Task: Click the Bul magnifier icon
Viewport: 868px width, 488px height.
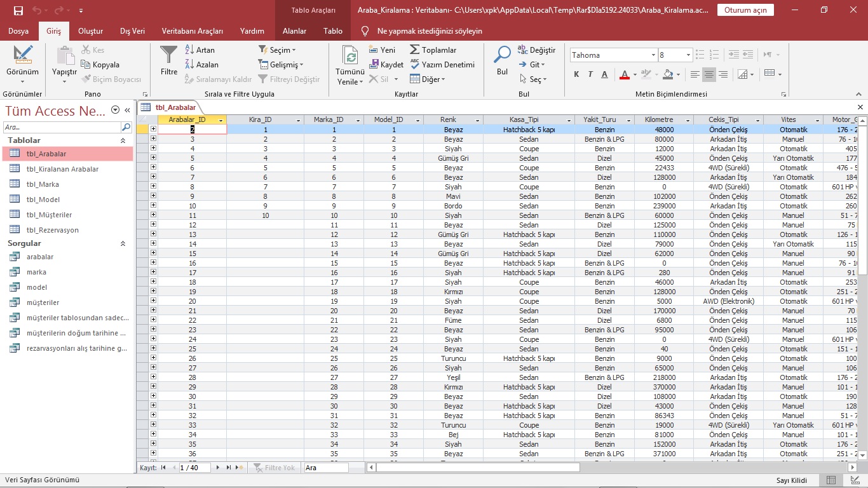Action: [x=502, y=56]
